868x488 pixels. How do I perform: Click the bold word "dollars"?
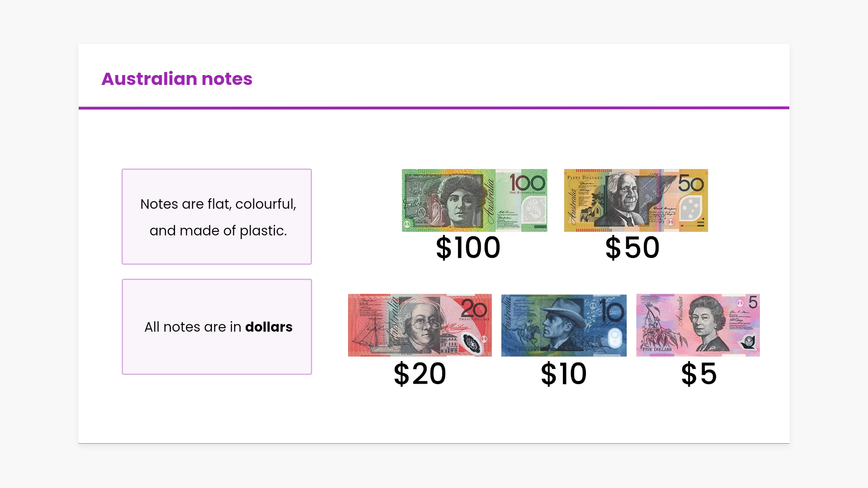click(269, 327)
